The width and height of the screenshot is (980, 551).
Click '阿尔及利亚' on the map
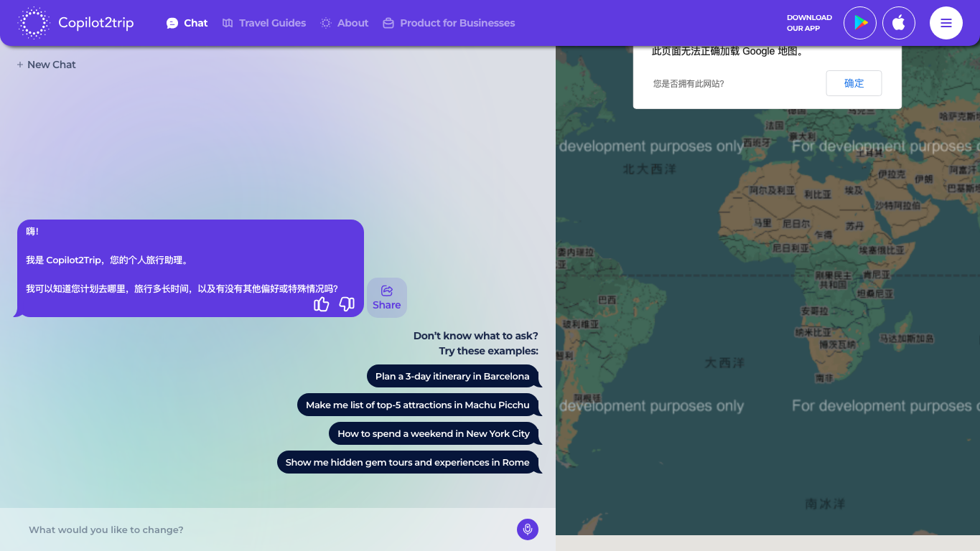coord(773,191)
